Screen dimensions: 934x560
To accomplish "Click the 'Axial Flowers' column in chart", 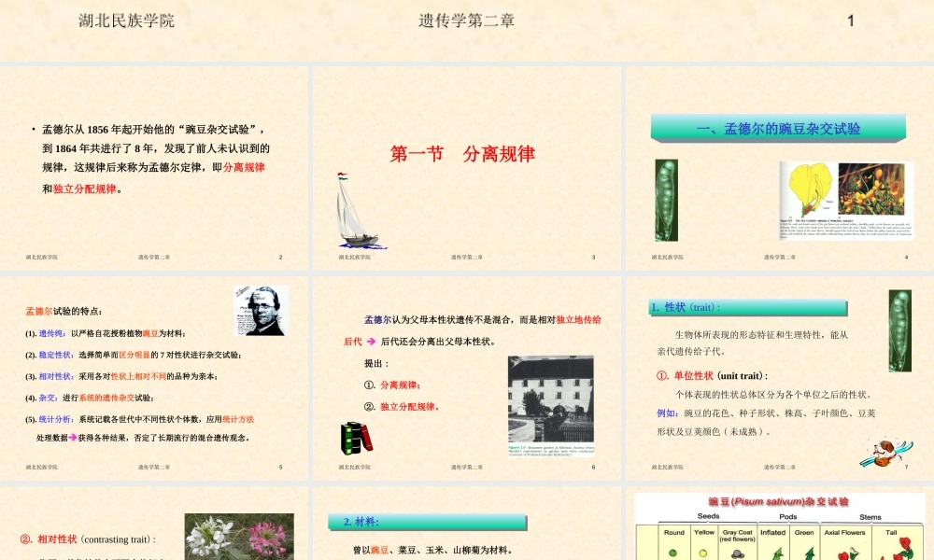I will [845, 542].
